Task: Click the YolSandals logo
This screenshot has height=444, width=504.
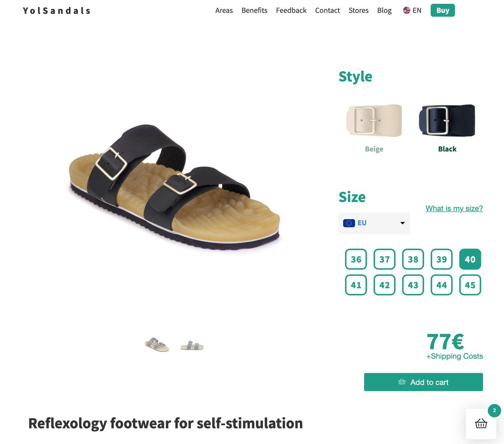Action: pyautogui.click(x=57, y=11)
